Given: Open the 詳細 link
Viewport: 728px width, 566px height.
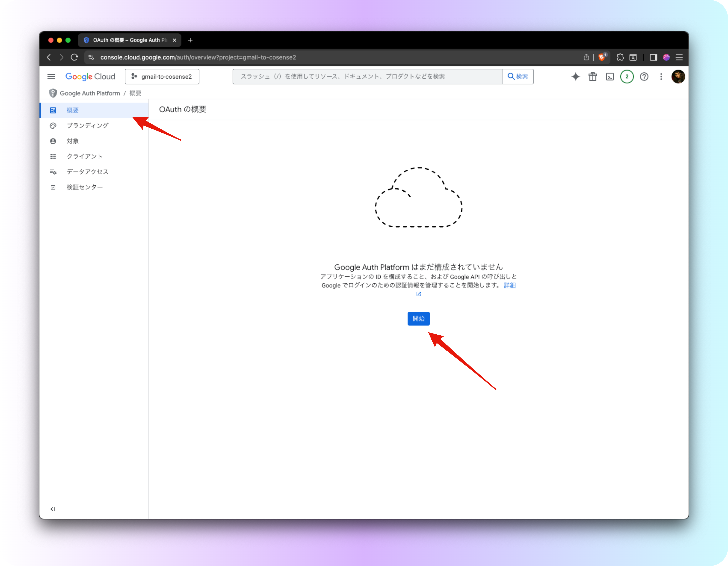Looking at the screenshot, I should (x=510, y=286).
